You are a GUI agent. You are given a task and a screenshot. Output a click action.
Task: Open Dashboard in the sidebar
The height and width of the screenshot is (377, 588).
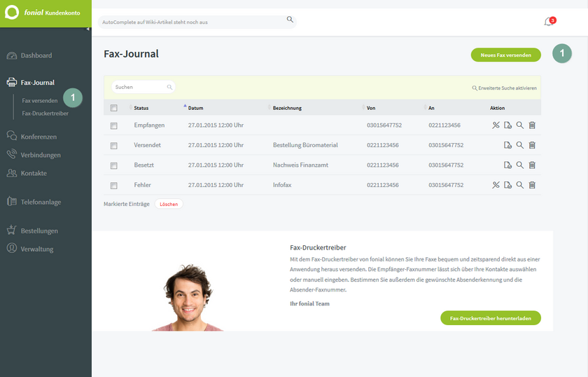tap(36, 55)
